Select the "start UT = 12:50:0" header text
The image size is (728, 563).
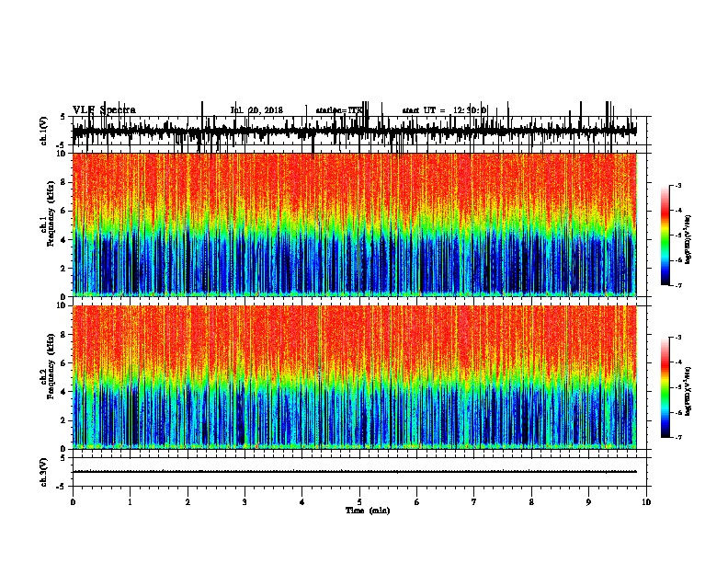click(x=444, y=110)
